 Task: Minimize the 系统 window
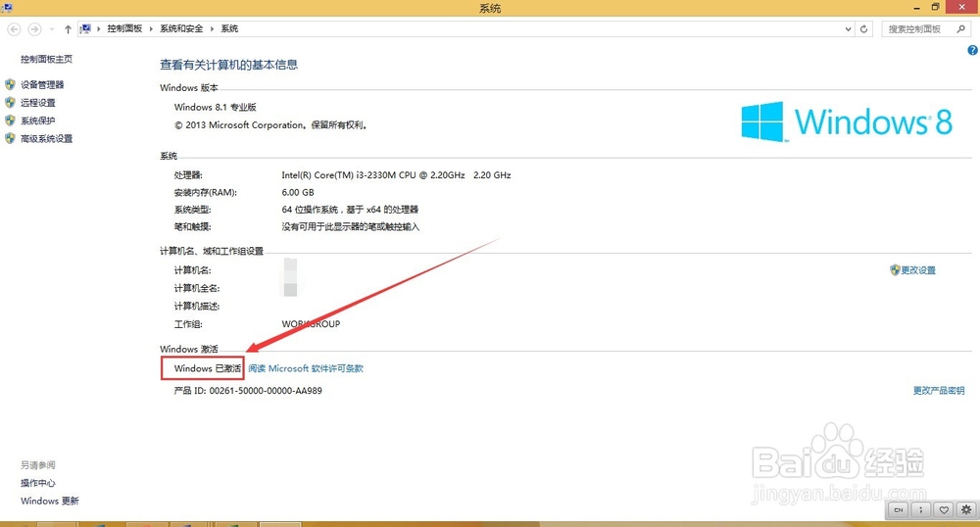coord(917,8)
